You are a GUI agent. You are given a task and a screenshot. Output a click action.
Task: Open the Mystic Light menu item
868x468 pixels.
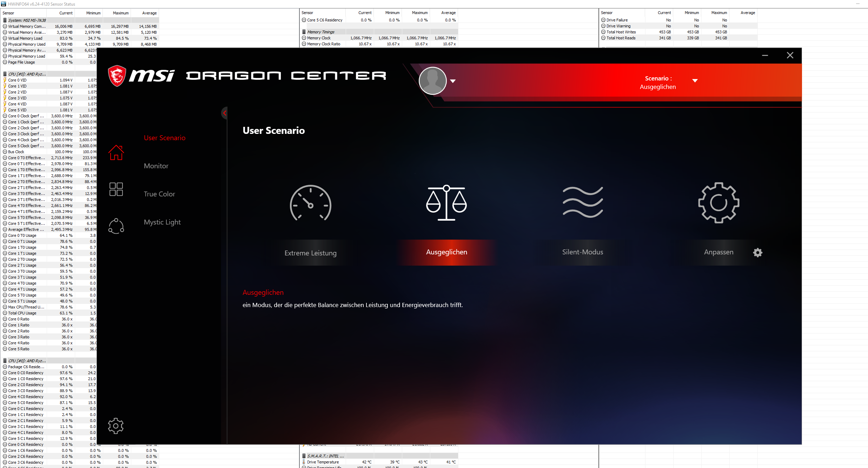[x=162, y=222]
